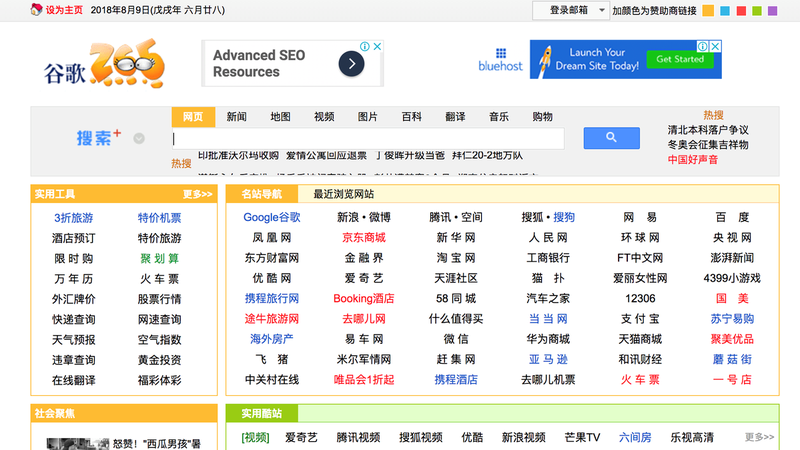The image size is (800, 450).
Task: Click in the search text field
Action: 367,139
